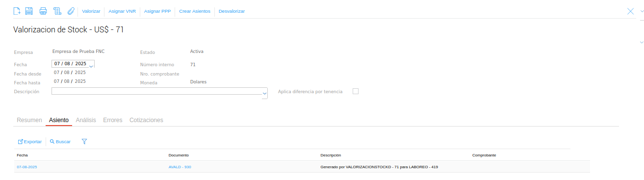Sort by the Documento column header

pos(179,155)
